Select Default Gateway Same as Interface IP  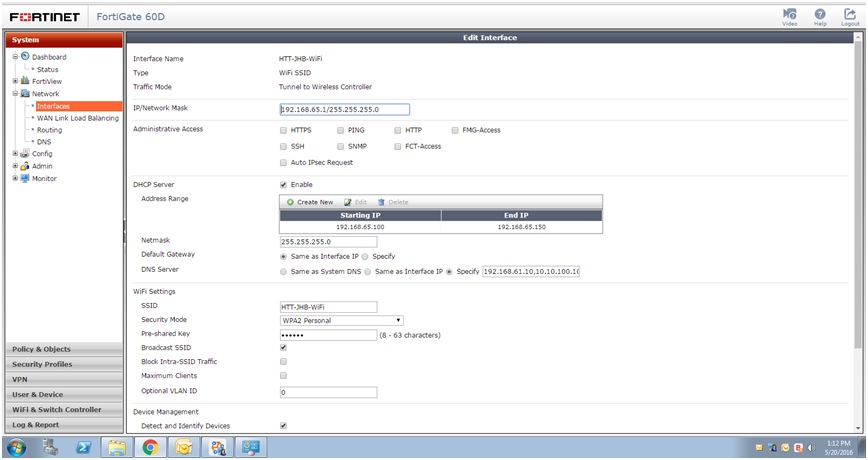pyautogui.click(x=283, y=256)
